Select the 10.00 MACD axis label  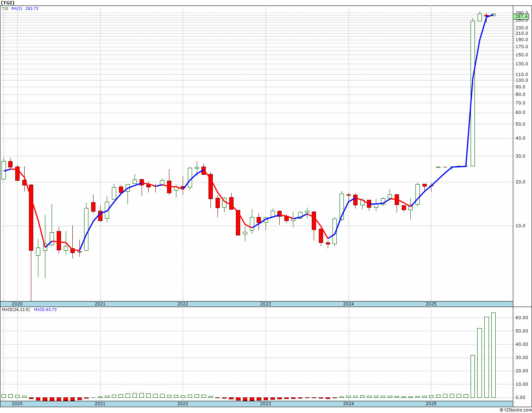(522, 384)
